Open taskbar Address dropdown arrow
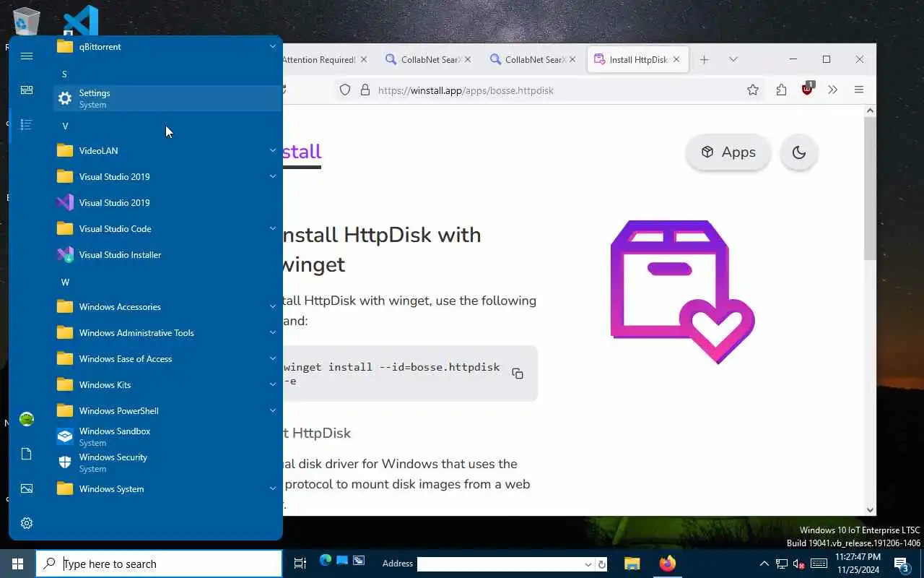 pos(588,564)
